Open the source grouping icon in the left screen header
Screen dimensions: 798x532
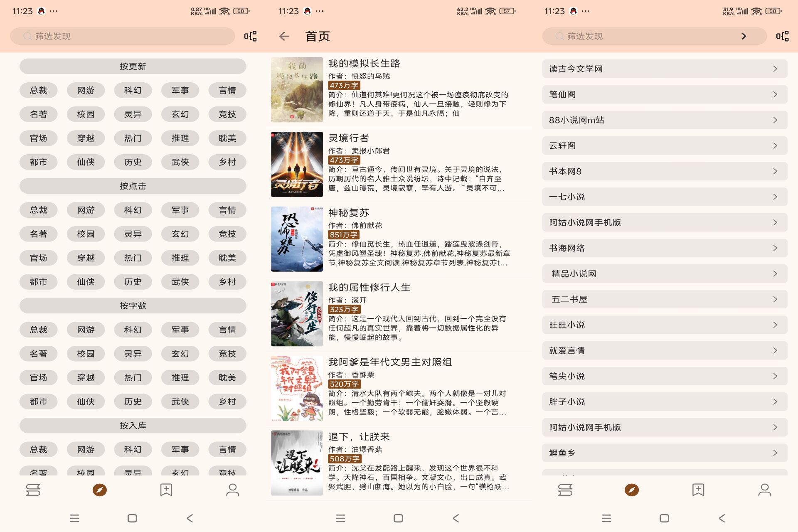coord(250,36)
